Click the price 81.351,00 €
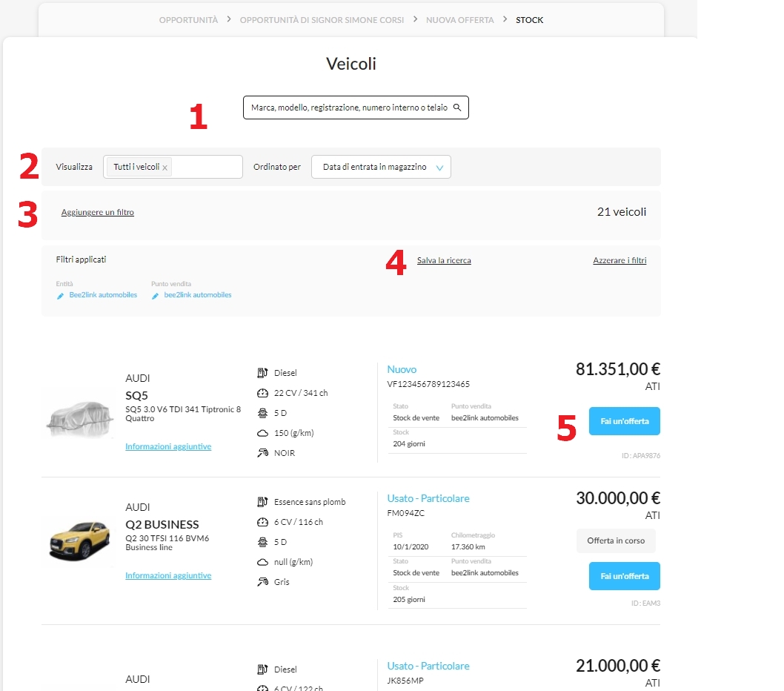 point(618,369)
